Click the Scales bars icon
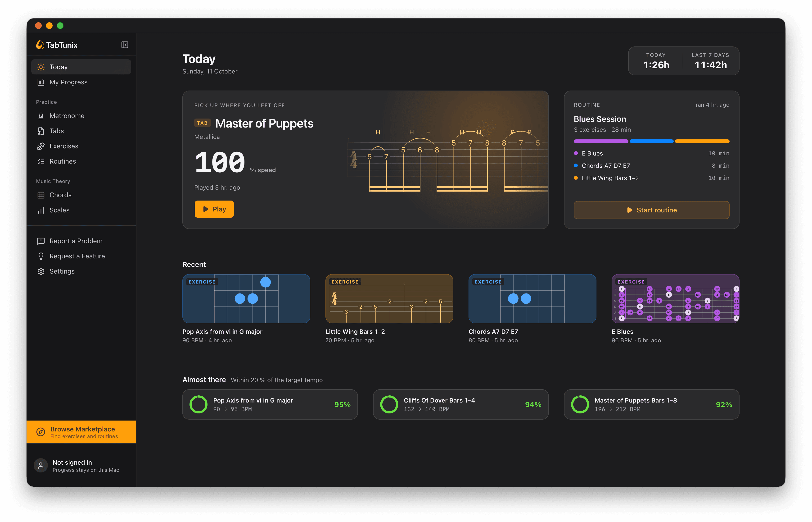Viewport: 812px width, 522px height. click(41, 210)
